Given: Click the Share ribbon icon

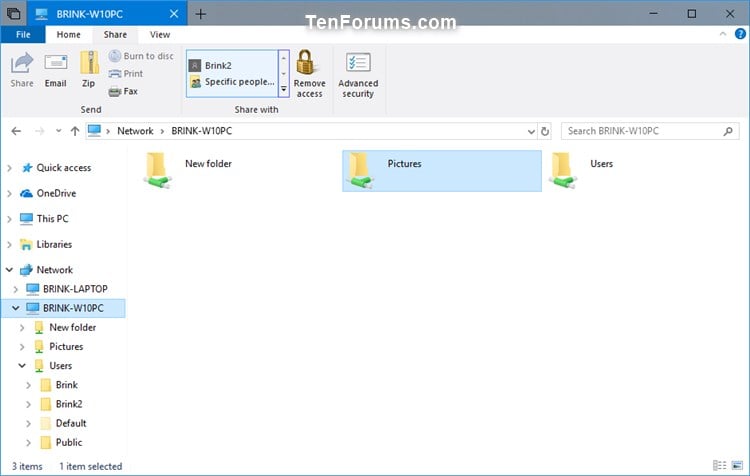Looking at the screenshot, I should click(22, 63).
